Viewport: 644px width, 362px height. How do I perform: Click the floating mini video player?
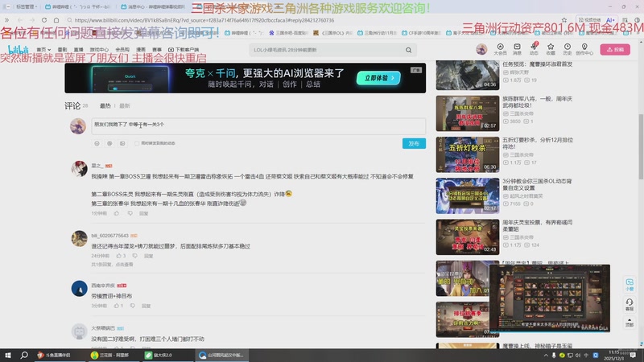click(x=550, y=298)
